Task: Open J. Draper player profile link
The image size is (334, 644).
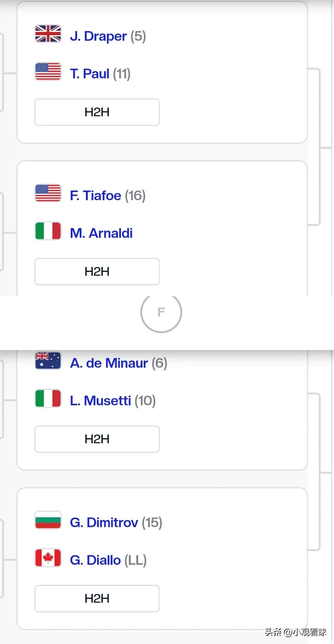Action: pyautogui.click(x=98, y=36)
